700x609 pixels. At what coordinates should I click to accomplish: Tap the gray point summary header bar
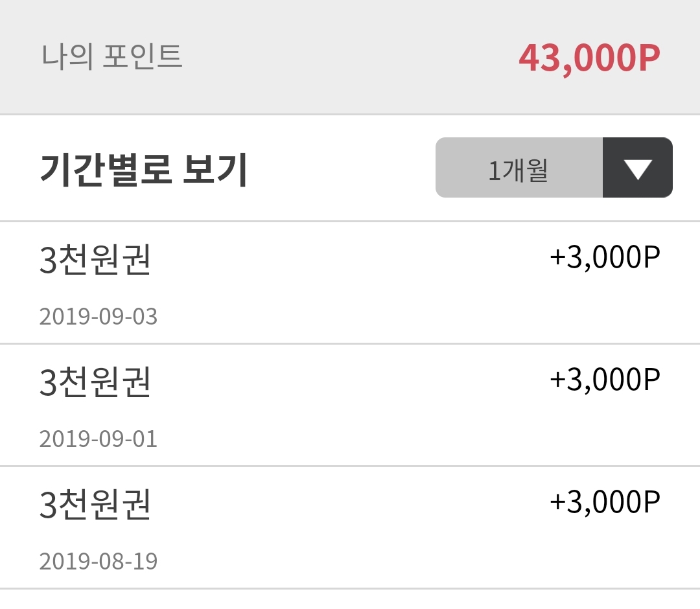point(350,26)
